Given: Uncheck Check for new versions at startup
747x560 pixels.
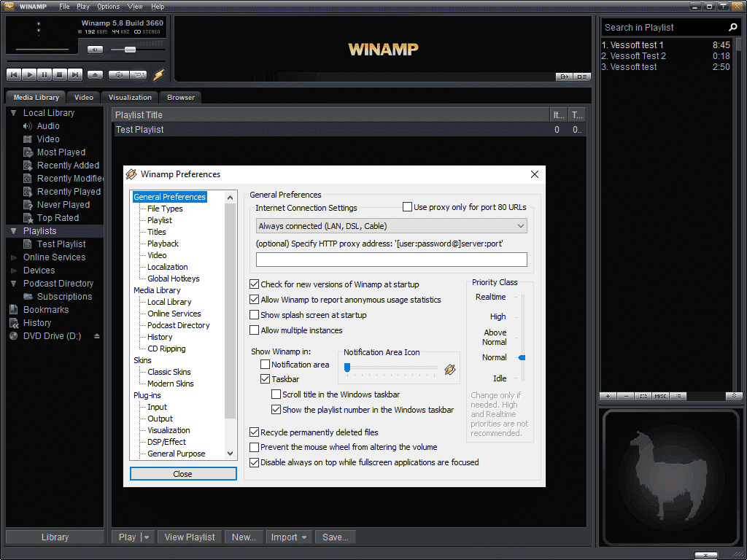Looking at the screenshot, I should pos(255,284).
